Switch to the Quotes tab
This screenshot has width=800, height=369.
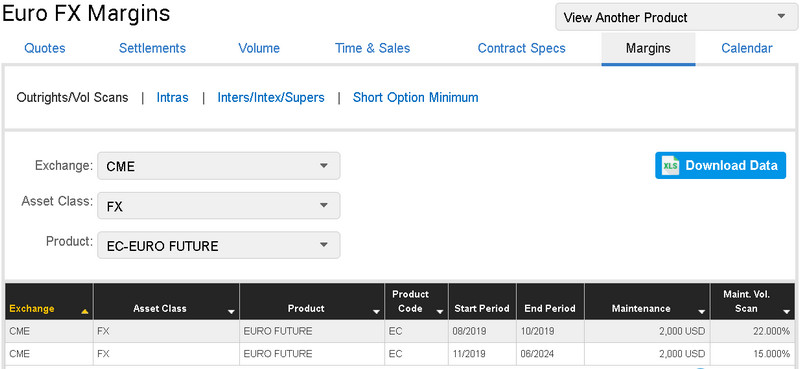tap(45, 48)
